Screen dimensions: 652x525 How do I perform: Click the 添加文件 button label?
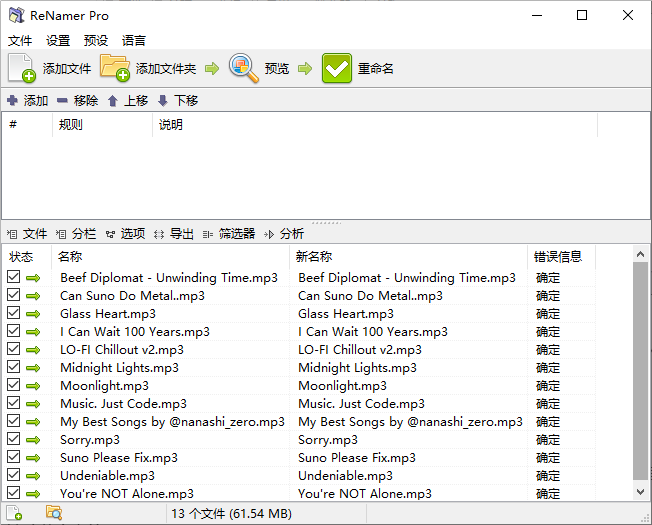tap(67, 68)
